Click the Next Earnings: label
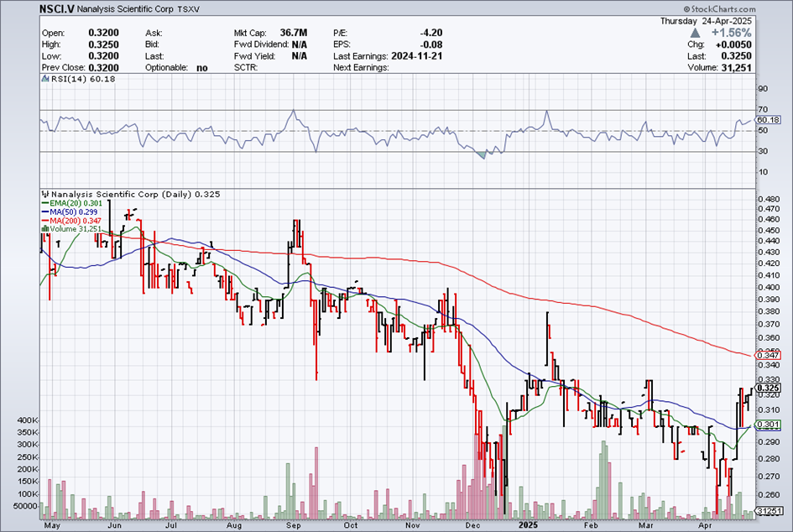The height and width of the screenshot is (532, 793). tap(361, 68)
